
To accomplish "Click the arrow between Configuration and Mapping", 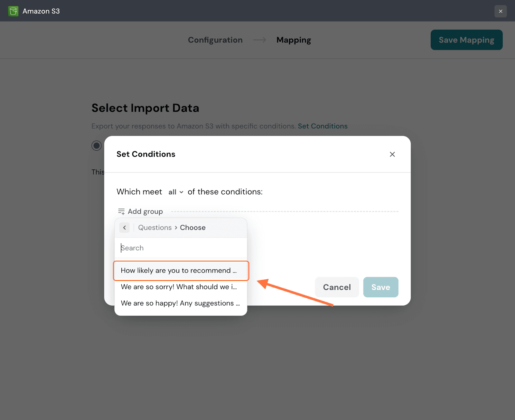I will pos(259,40).
